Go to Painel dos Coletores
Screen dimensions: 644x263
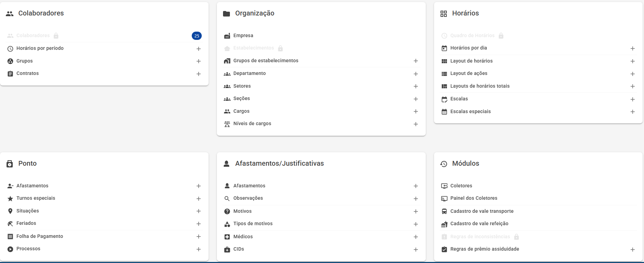[x=474, y=198]
